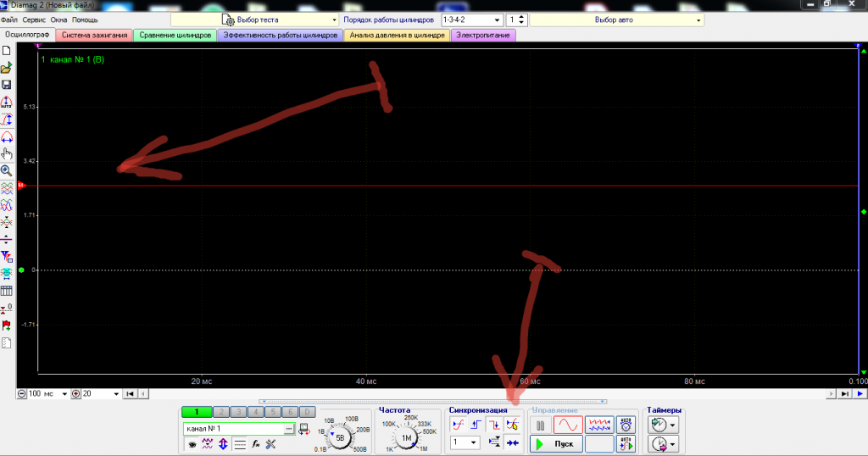Viewport: 868px width, 456px height.
Task: Click the target icon next to 20 field
Action: tap(75, 394)
